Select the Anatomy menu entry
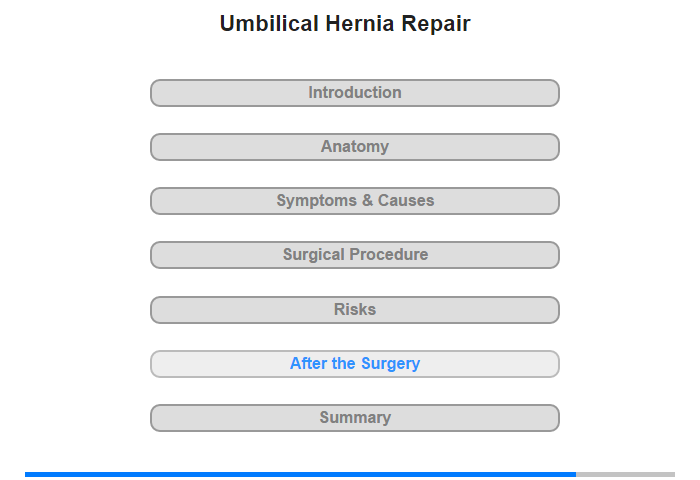This screenshot has width=700, height=480. [x=355, y=147]
